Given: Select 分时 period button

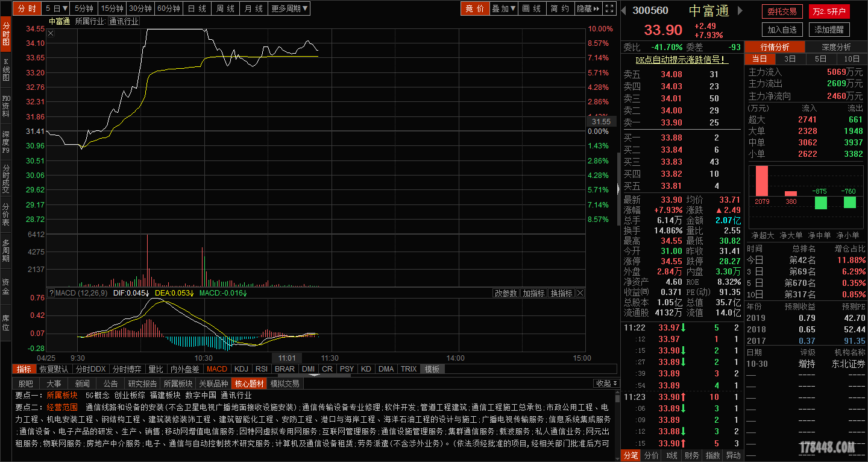Looking at the screenshot, I should pos(27,8).
